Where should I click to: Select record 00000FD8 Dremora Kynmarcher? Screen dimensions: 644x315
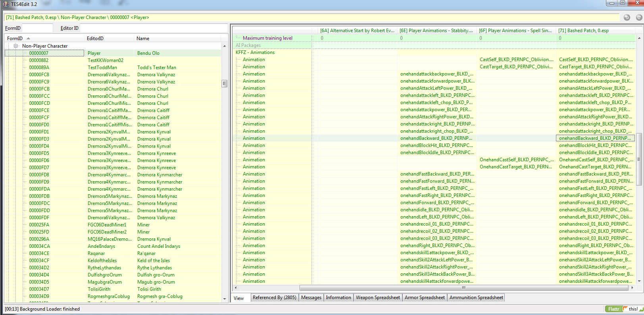(x=113, y=175)
